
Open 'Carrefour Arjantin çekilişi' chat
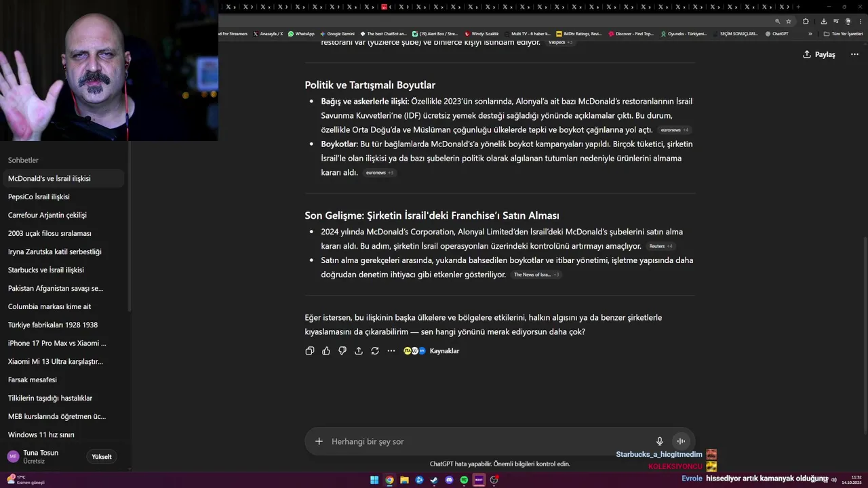tap(62, 215)
